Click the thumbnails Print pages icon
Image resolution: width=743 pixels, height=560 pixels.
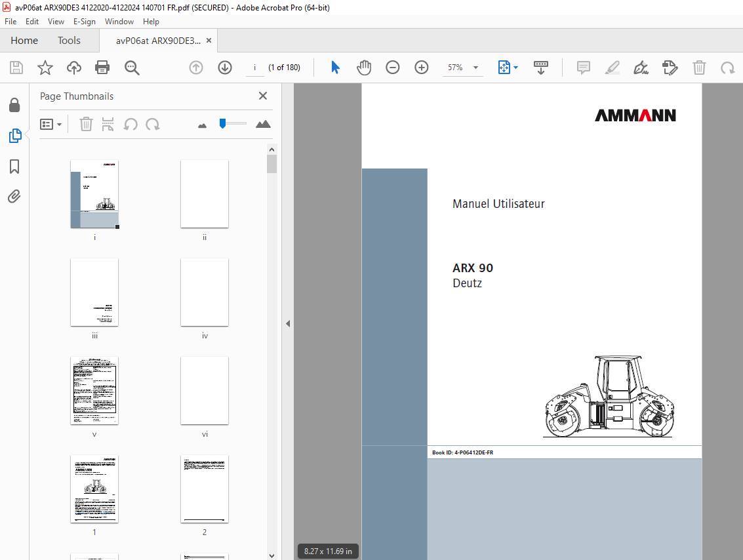108,124
